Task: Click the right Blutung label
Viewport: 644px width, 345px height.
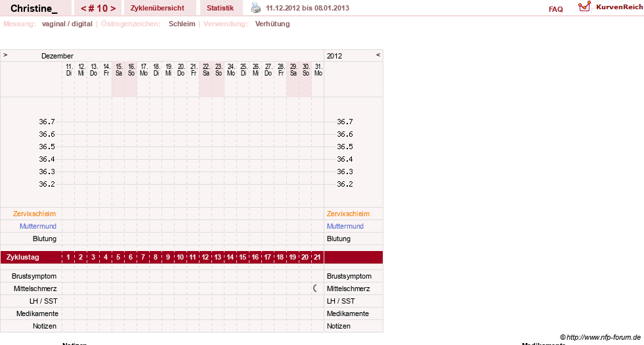Action: point(339,239)
